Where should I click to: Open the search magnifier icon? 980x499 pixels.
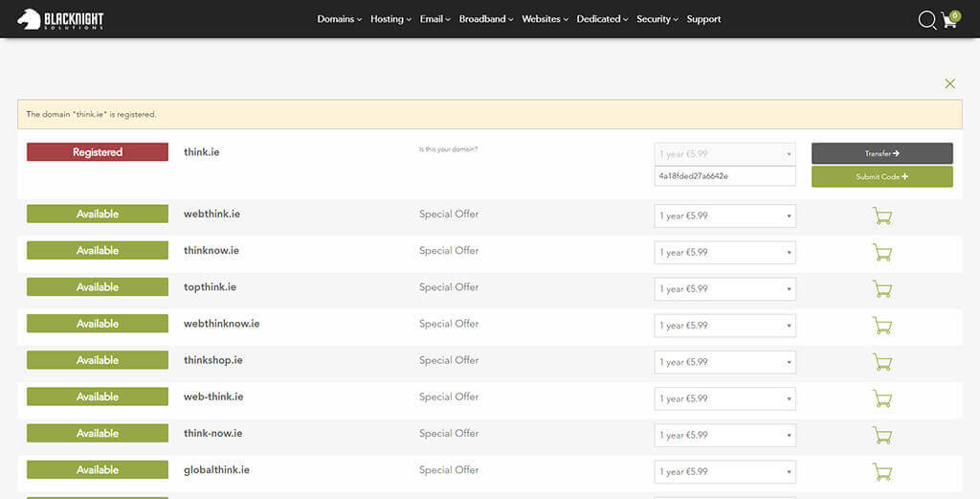[x=926, y=20]
